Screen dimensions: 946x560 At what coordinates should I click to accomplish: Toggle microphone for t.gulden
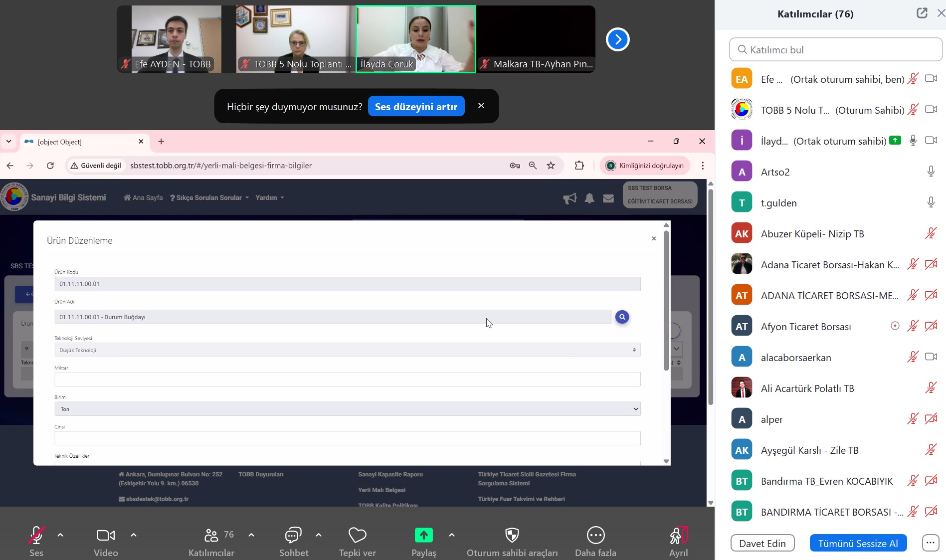coord(931,202)
